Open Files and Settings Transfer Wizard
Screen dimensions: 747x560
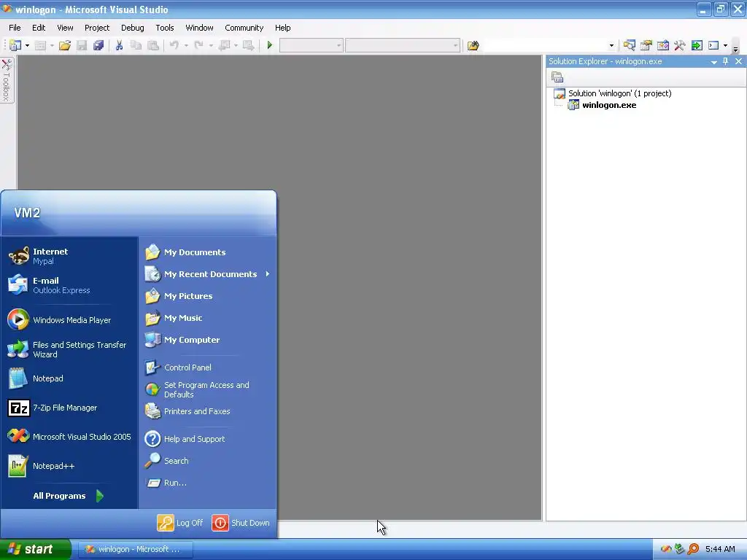pos(69,349)
